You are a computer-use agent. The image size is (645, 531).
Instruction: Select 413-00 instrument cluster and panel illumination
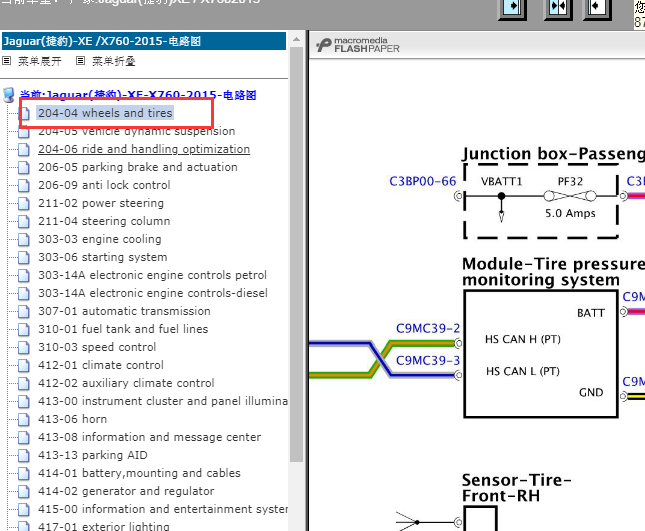click(162, 401)
